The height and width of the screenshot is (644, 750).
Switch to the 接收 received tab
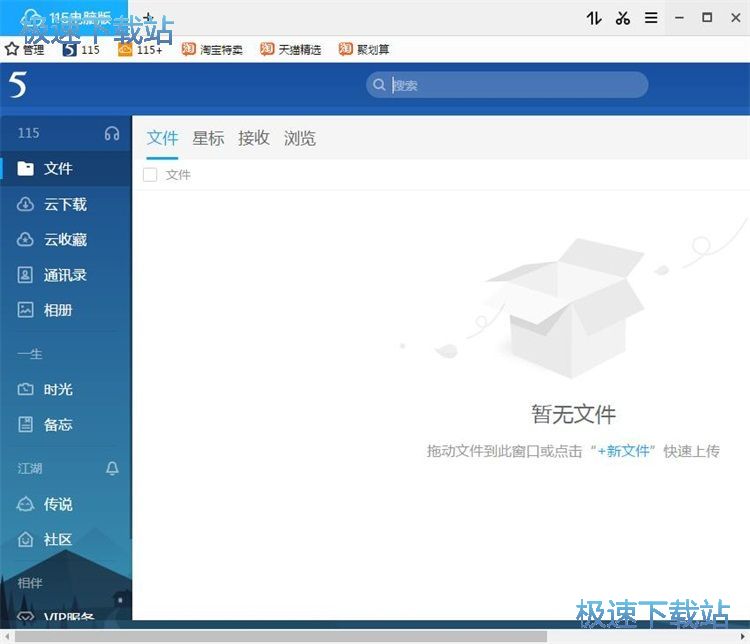[x=254, y=138]
